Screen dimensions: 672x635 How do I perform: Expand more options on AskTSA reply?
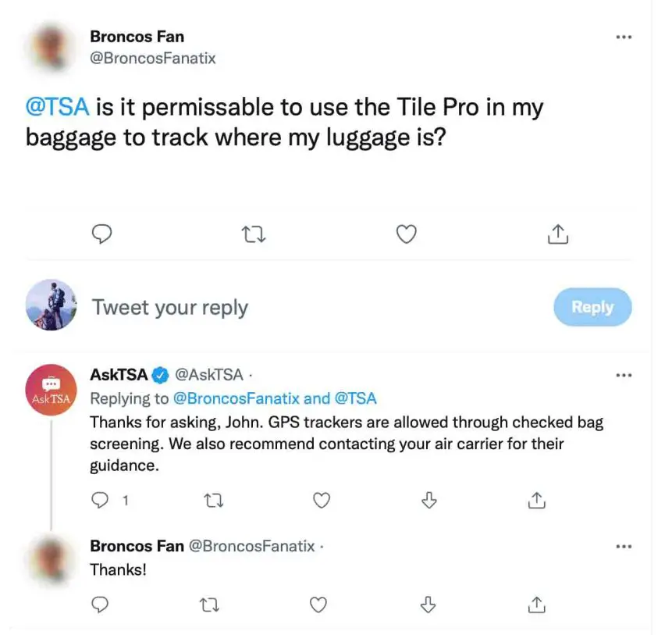click(623, 375)
